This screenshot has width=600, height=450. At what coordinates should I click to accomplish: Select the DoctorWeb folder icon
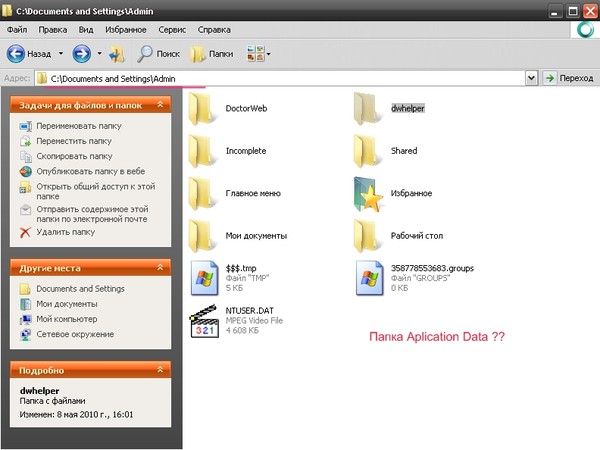(x=202, y=109)
